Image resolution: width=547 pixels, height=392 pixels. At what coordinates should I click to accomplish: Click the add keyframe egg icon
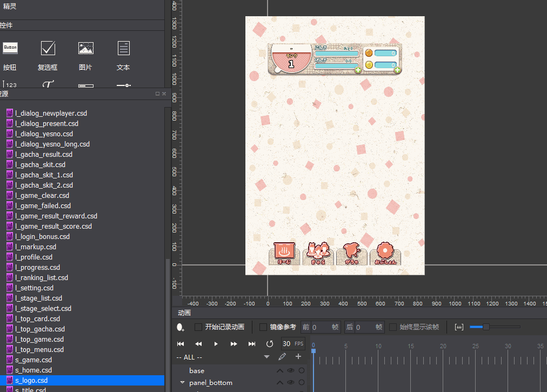coord(181,327)
